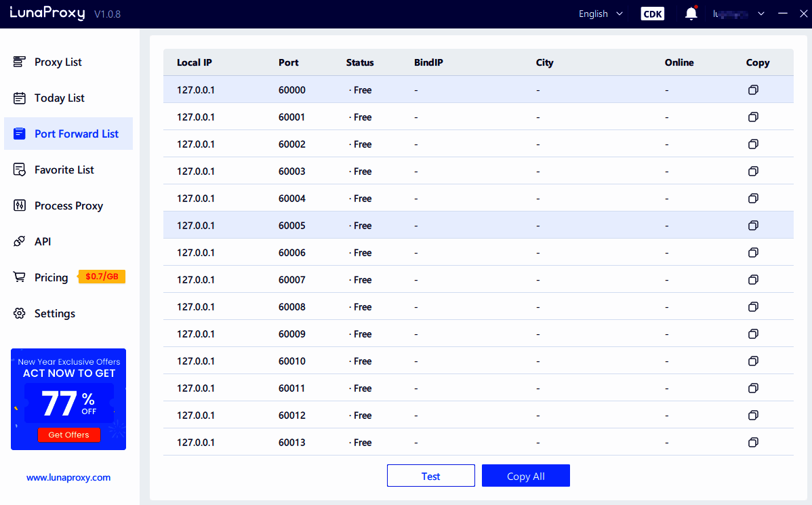Image resolution: width=812 pixels, height=505 pixels.
Task: Open Process Proxy using its sidebar icon
Action: 18,205
